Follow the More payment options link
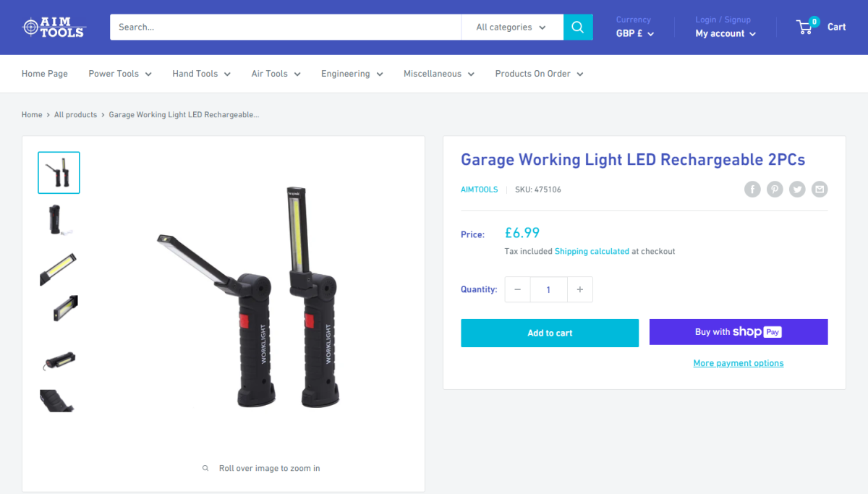This screenshot has height=494, width=868. (739, 363)
